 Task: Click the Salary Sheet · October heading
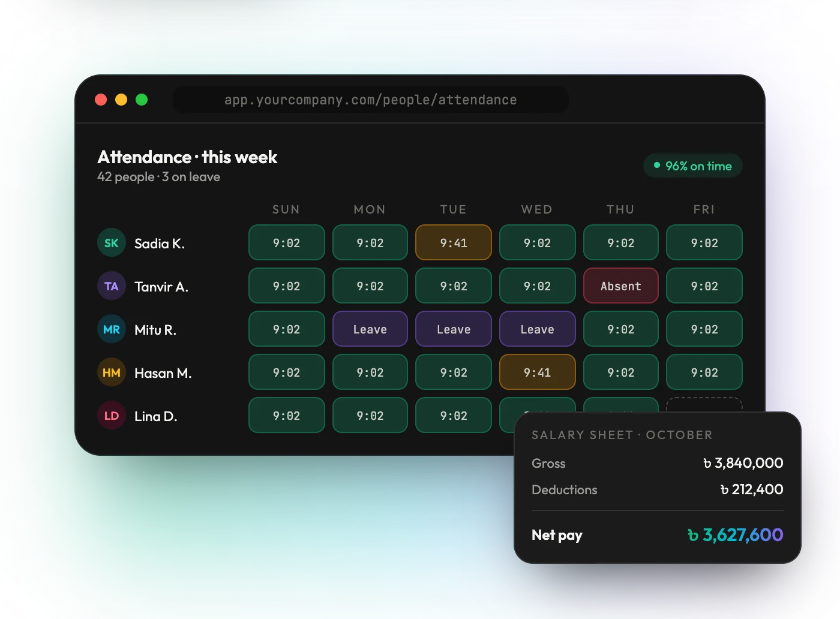click(622, 435)
